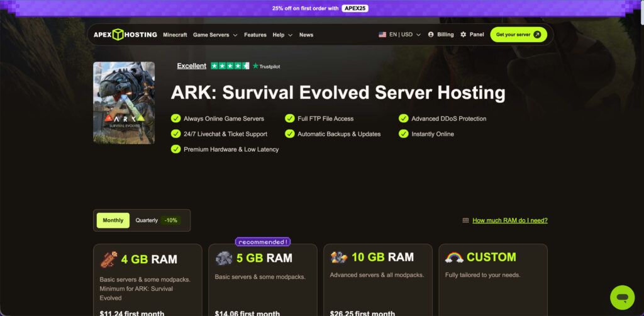Image resolution: width=644 pixels, height=316 pixels.
Task: Open the Features page
Action: pos(255,35)
